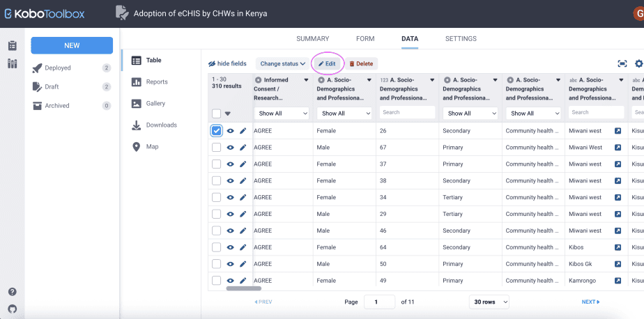The height and width of the screenshot is (319, 644).
Task: Toggle fullscreen table view icon
Action: click(622, 63)
